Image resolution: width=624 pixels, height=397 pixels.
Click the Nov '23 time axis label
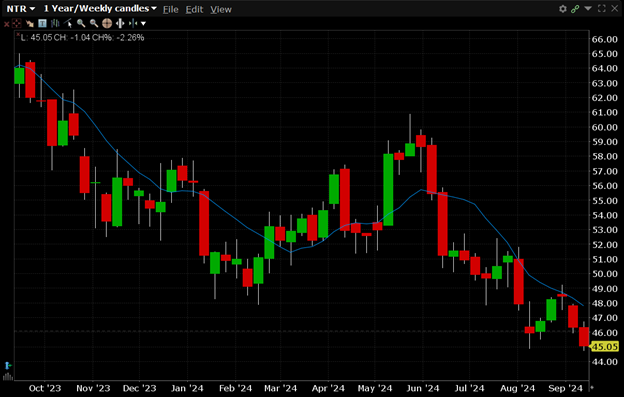[93, 388]
